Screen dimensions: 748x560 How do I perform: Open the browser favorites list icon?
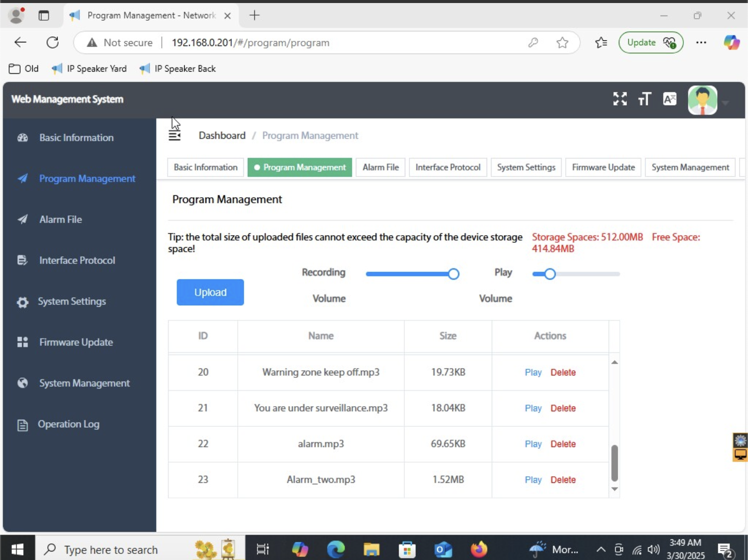[x=601, y=43]
